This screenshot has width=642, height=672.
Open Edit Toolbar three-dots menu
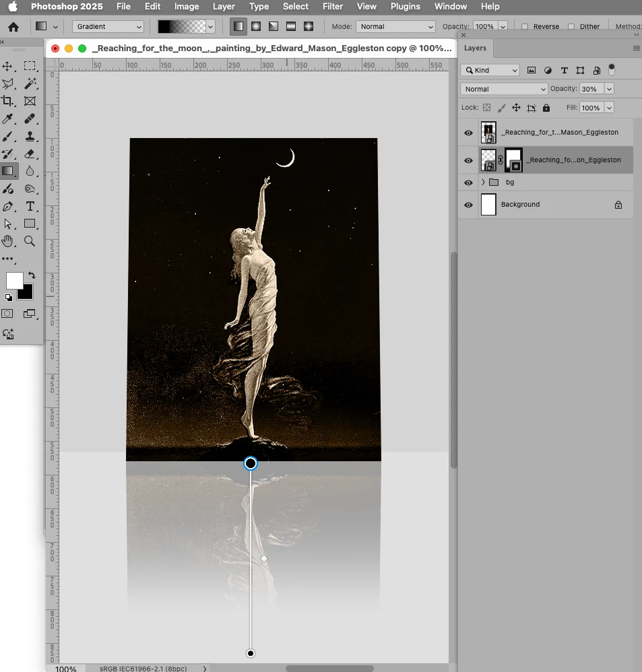coord(7,259)
